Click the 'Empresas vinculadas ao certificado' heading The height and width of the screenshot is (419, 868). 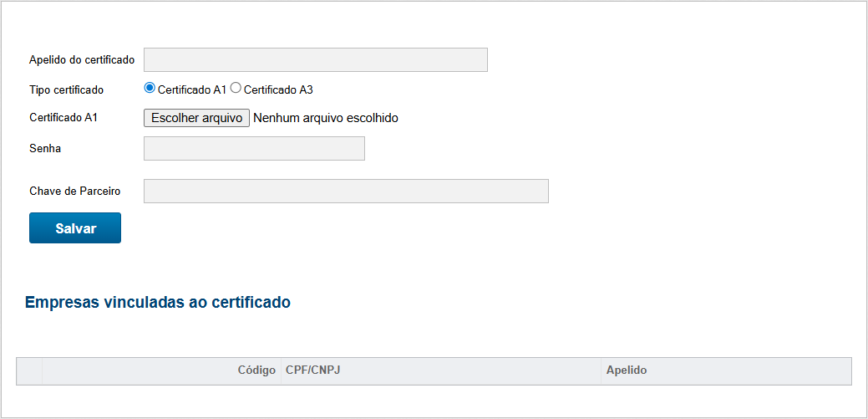pos(158,303)
